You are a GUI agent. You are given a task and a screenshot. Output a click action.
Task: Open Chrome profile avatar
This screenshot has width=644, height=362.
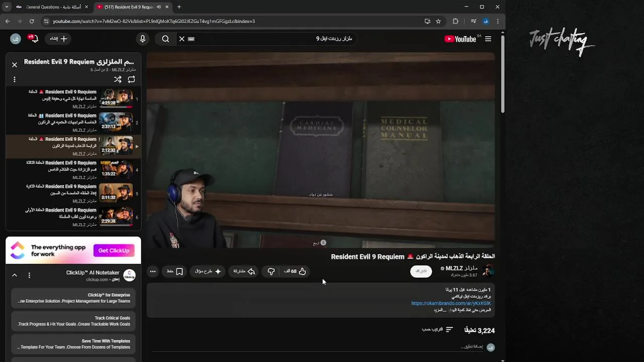click(486, 21)
